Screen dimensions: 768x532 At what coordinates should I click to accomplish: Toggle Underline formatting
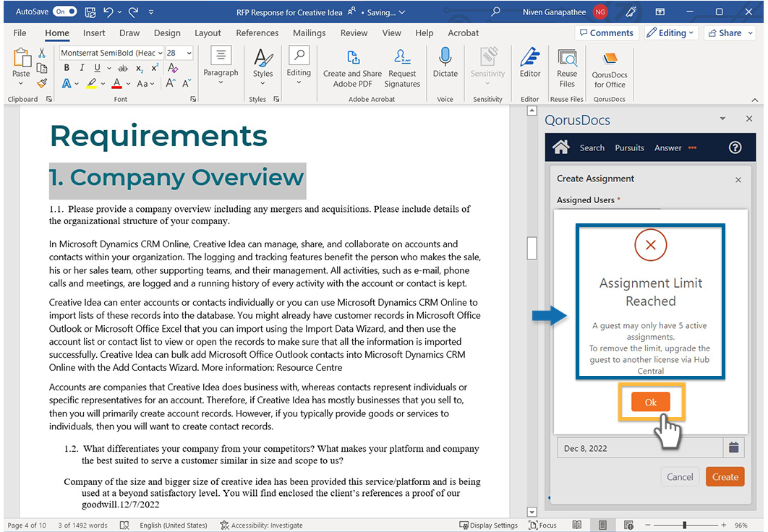pos(97,68)
